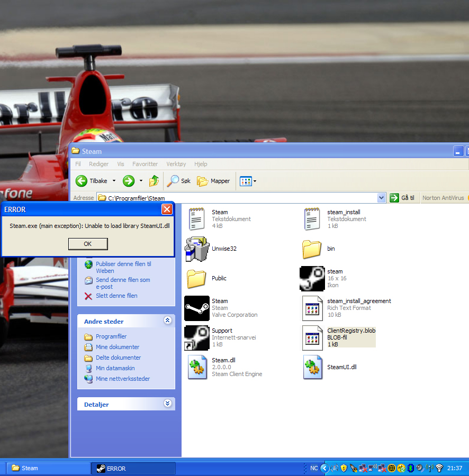Click OK in the ERROR dialog

88,244
